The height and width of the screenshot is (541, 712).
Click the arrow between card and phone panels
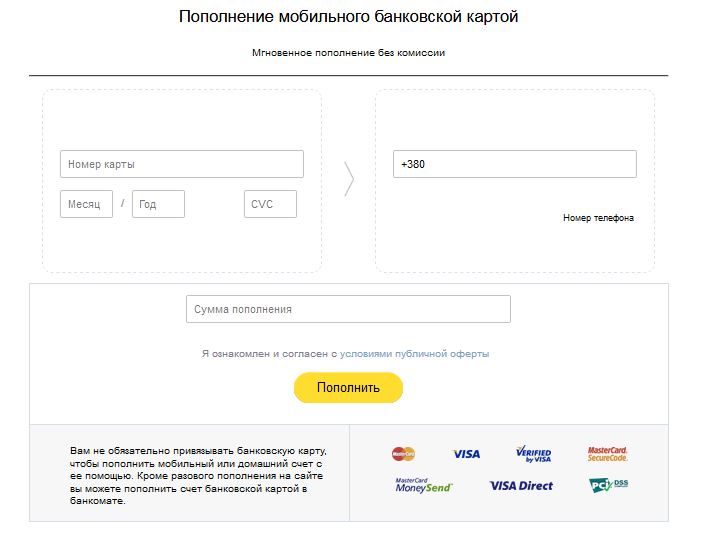tap(349, 178)
